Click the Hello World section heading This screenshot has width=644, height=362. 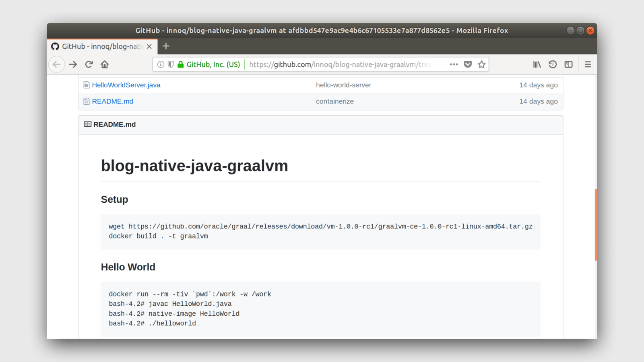128,267
